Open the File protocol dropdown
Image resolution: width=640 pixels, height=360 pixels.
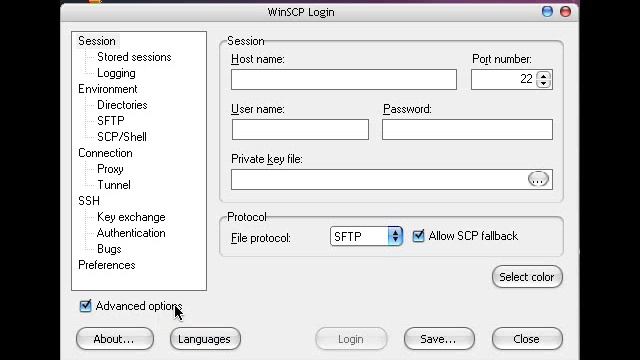(367, 236)
